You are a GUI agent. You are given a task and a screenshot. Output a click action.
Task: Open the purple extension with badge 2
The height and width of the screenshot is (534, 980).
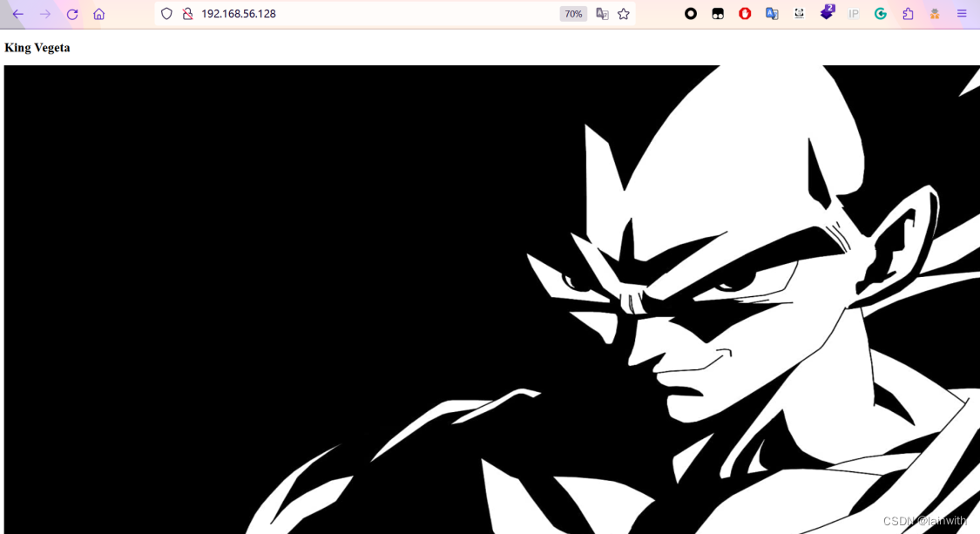point(827,12)
